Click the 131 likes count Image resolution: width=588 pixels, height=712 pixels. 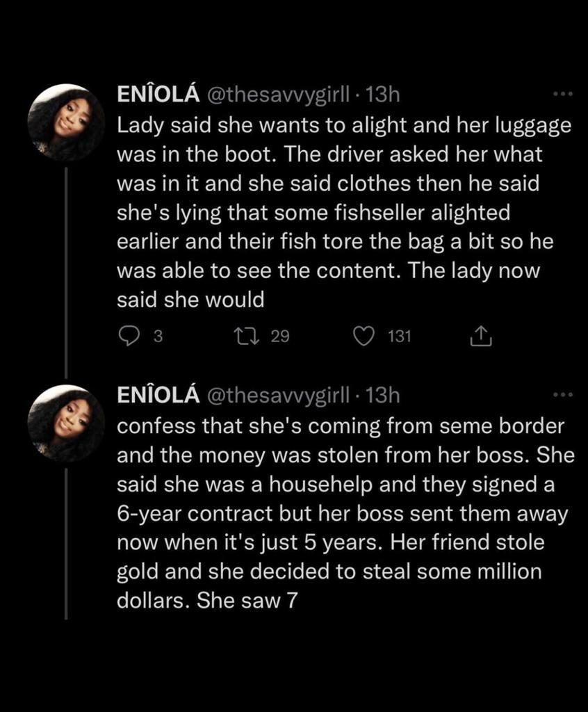pyautogui.click(x=400, y=337)
